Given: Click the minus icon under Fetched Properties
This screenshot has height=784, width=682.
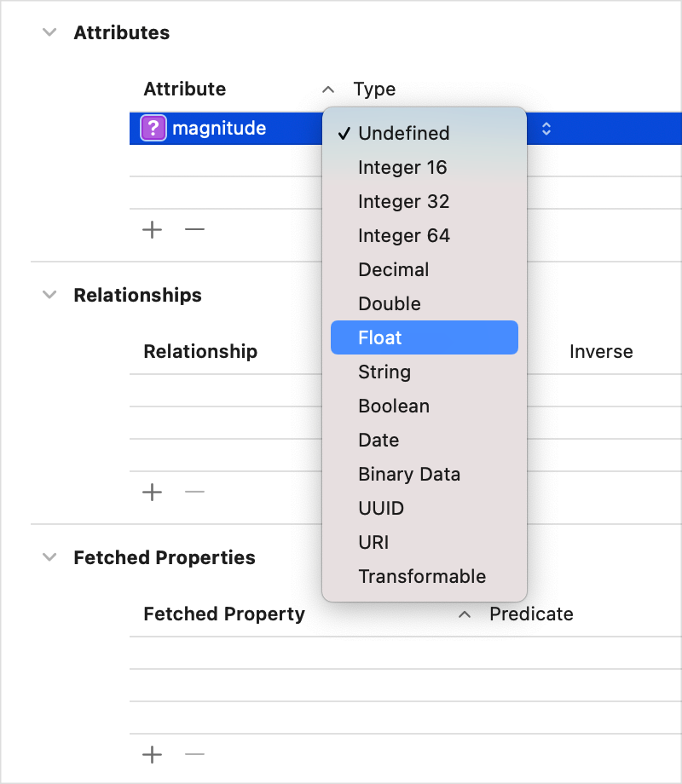Looking at the screenshot, I should click(x=194, y=754).
